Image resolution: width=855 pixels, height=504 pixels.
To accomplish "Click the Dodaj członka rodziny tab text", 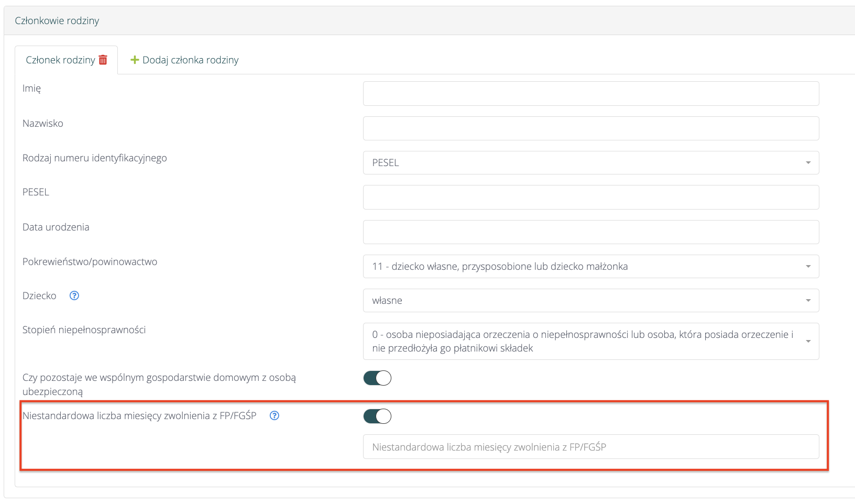I will point(190,60).
